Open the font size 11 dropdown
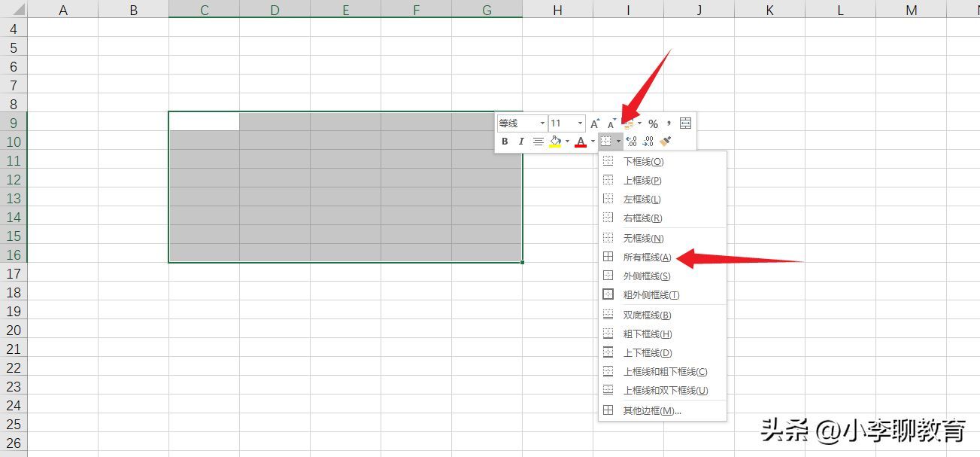 coord(580,123)
